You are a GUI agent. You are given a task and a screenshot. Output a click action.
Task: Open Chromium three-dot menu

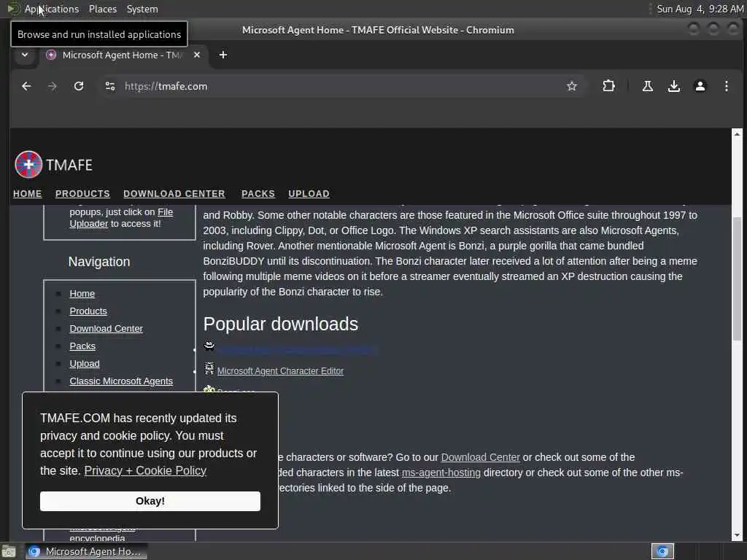pos(726,86)
